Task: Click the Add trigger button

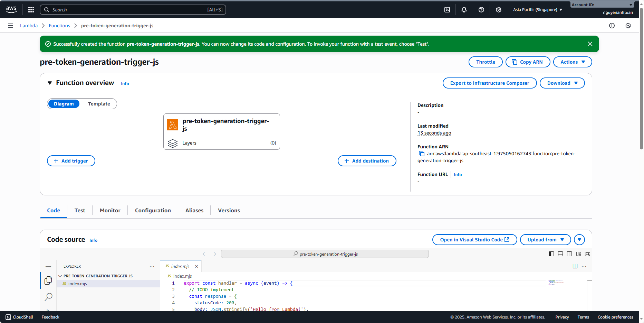Action: tap(71, 161)
